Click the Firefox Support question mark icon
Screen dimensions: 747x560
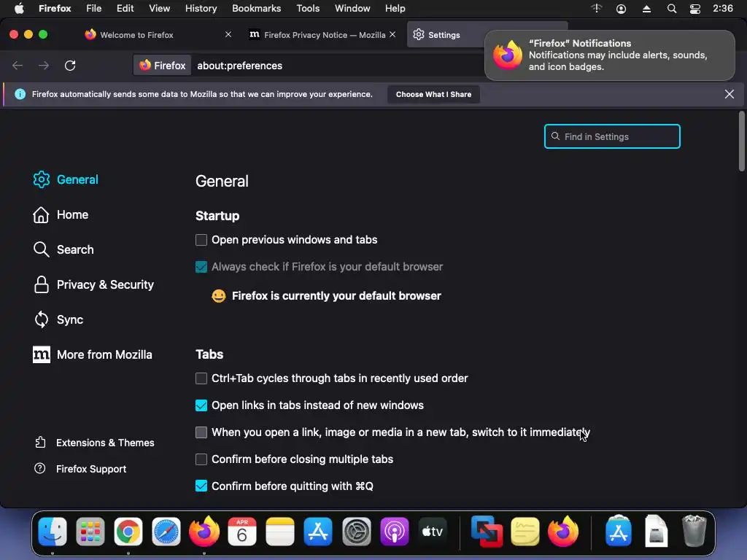pyautogui.click(x=40, y=469)
